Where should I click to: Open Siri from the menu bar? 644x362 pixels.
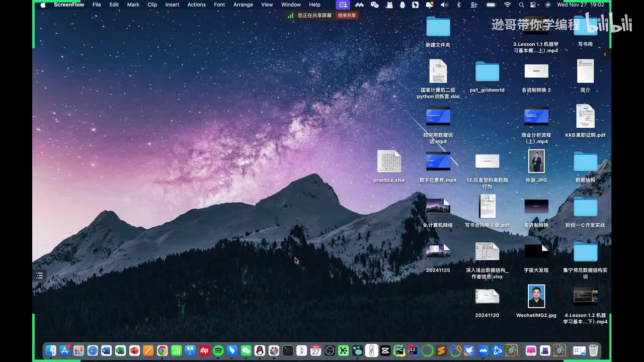tap(547, 5)
